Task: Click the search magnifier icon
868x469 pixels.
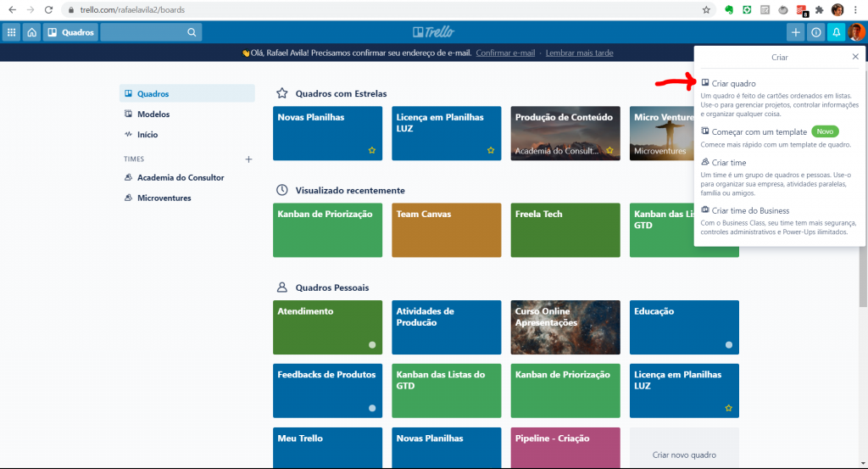Action: coord(192,32)
